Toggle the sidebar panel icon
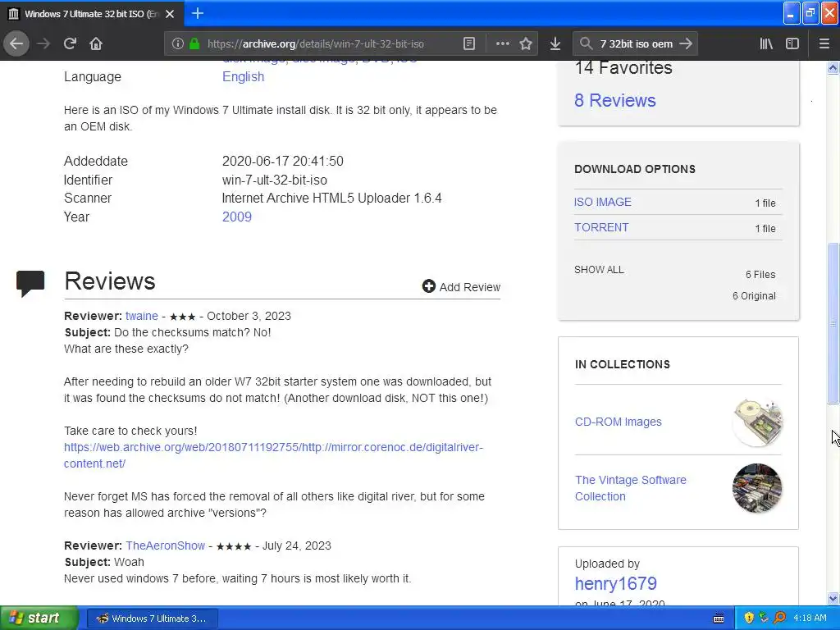Viewport: 840px width, 630px height. click(792, 44)
